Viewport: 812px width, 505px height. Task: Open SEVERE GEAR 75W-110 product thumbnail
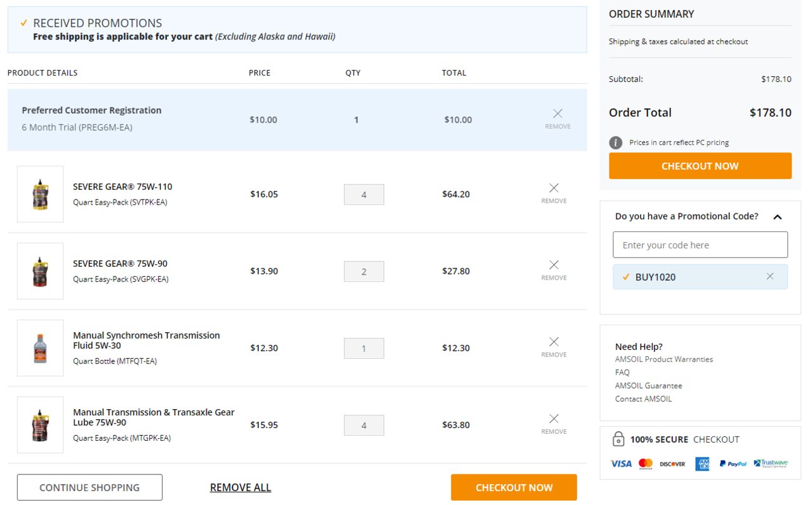[40, 194]
